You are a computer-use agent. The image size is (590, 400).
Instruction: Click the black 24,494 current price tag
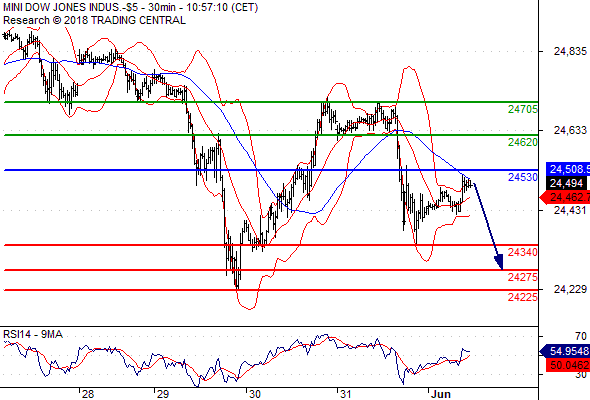(566, 183)
